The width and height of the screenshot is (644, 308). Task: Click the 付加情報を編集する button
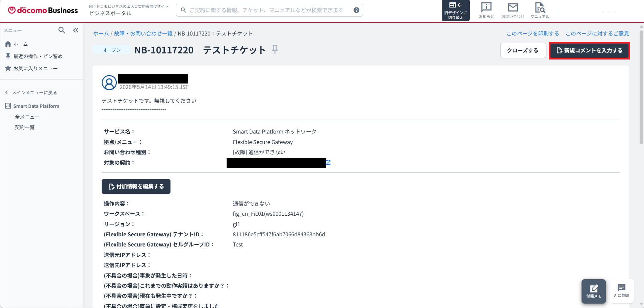coord(136,186)
